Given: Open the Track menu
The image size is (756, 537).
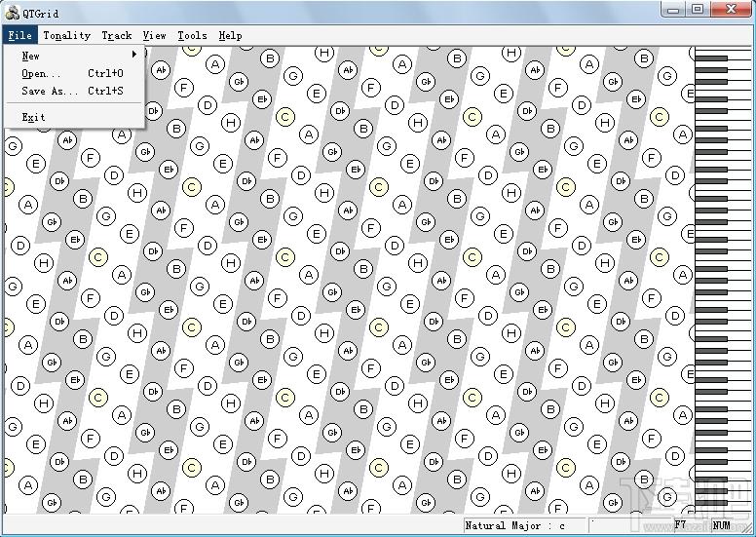Looking at the screenshot, I should pos(116,35).
